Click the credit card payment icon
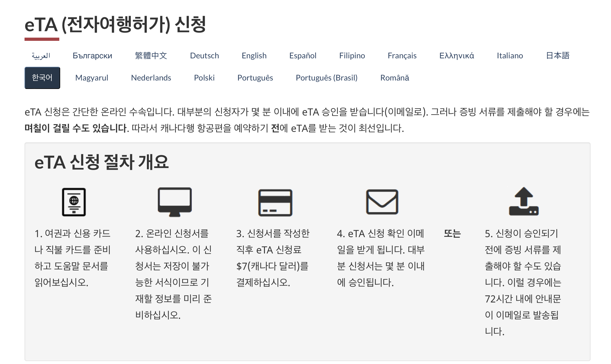 point(275,203)
